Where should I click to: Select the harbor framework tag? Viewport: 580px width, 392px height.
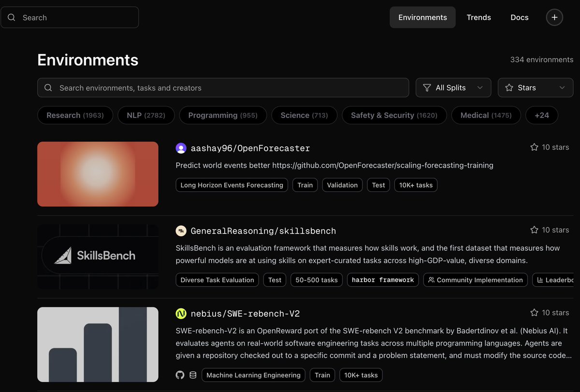383,280
